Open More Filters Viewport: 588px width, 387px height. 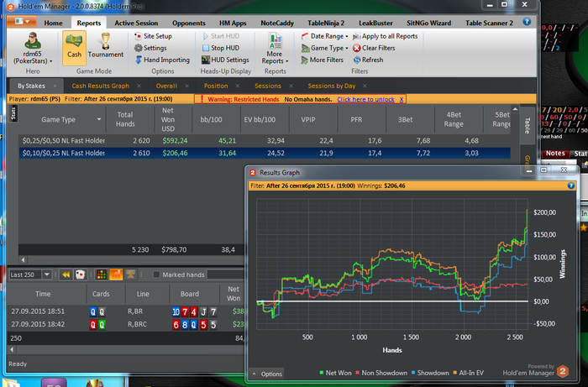pos(322,60)
